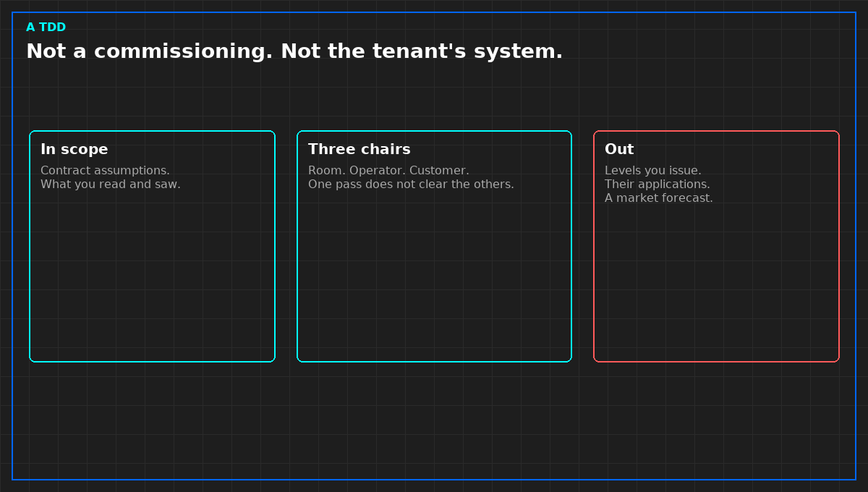This screenshot has height=492, width=868.
Task: Select the headline 'Not a commissioning. Not the tenant's system.'
Action: click(x=294, y=51)
